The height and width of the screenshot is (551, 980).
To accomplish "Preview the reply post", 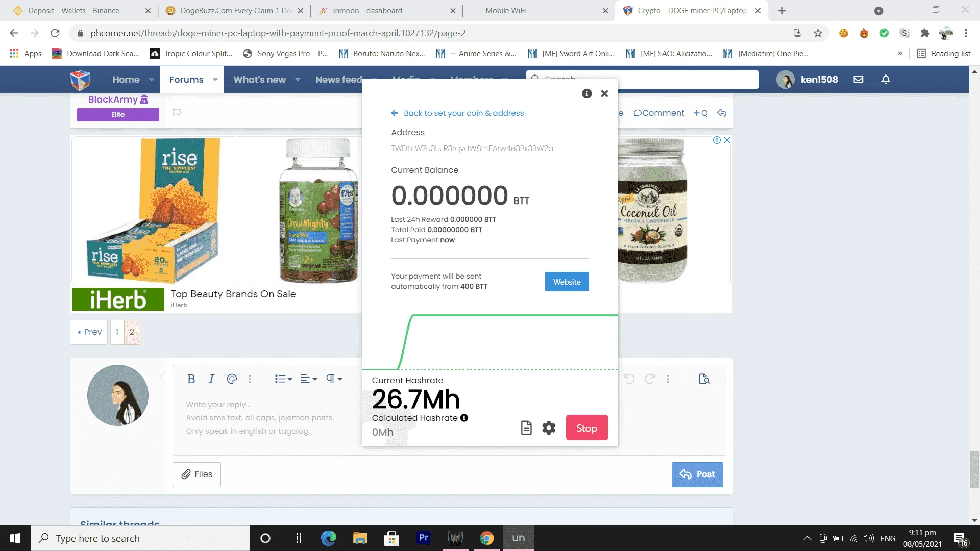I will pyautogui.click(x=704, y=379).
